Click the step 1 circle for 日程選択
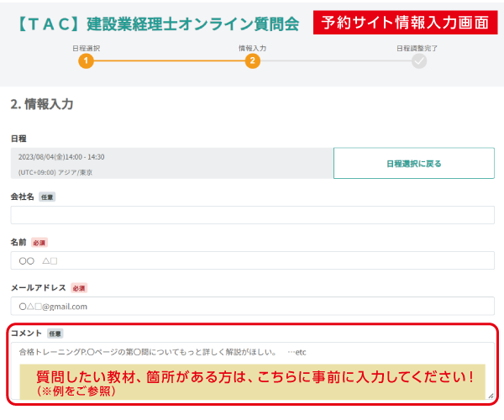The width and height of the screenshot is (504, 420). [86, 60]
